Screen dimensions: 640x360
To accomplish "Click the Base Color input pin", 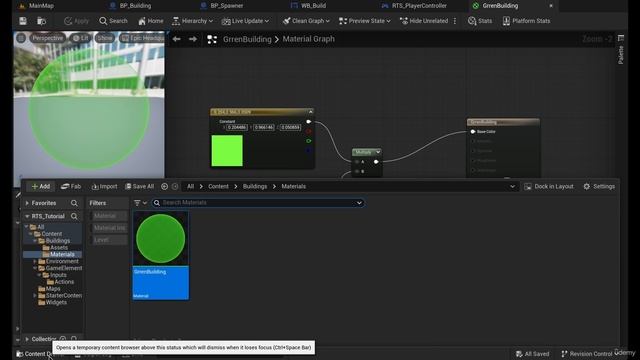I will click(473, 132).
